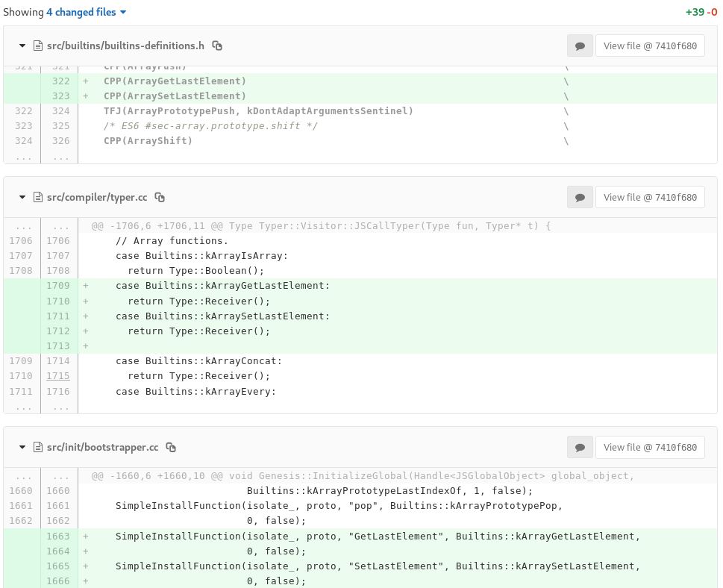Click the 4 changed files link
This screenshot has width=723, height=588.
pos(81,12)
